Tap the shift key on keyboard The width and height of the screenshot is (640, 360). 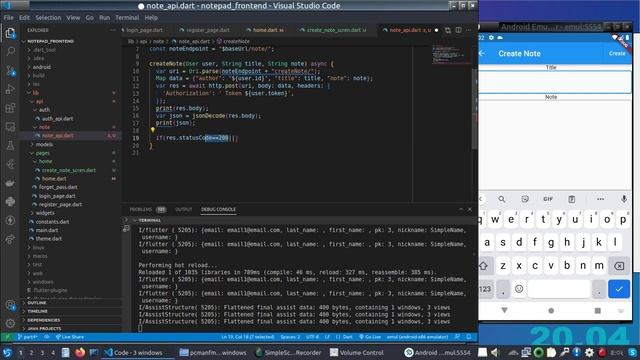484,266
